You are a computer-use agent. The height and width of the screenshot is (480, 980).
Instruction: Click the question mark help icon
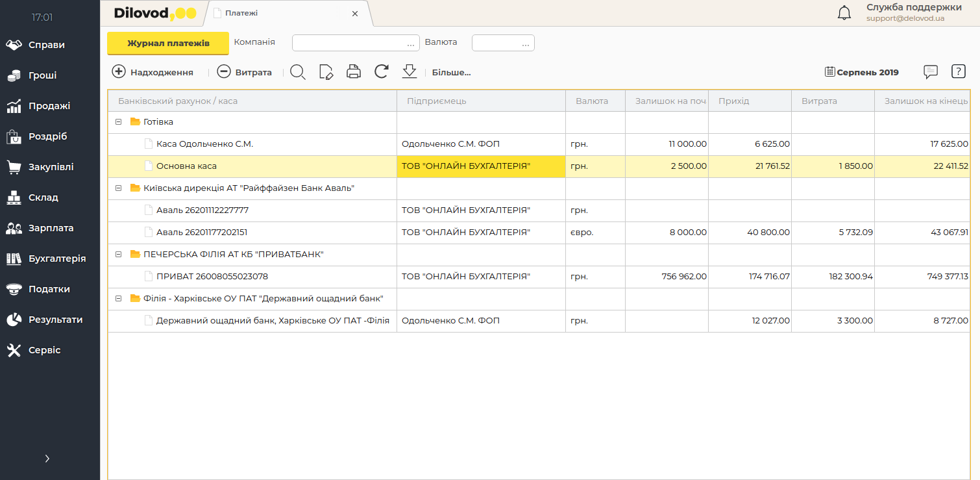[959, 72]
